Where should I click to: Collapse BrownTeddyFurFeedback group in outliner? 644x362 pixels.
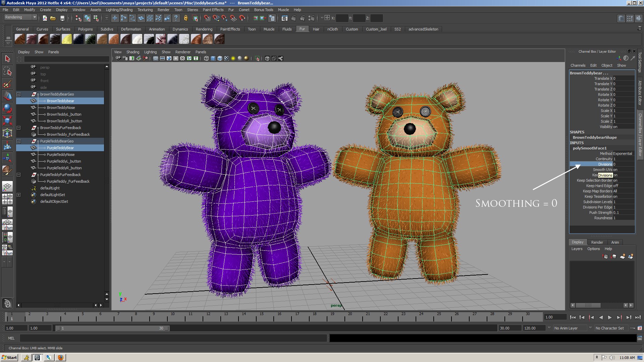click(19, 128)
